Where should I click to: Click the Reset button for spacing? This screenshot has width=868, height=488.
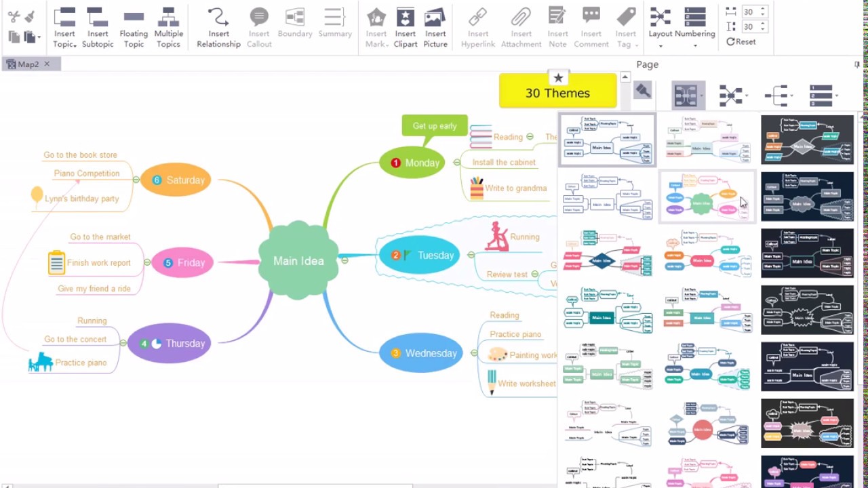[x=742, y=41]
